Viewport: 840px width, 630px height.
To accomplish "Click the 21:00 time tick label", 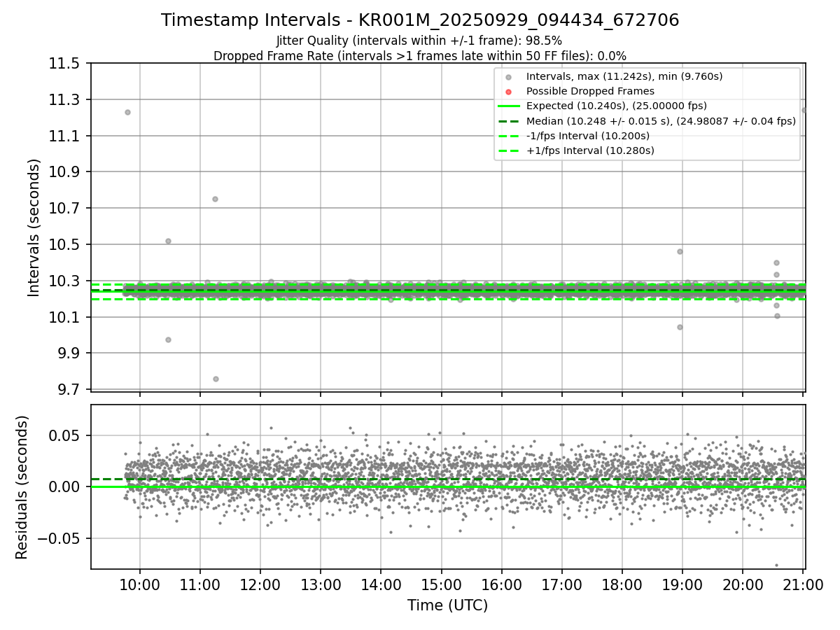I will click(802, 584).
